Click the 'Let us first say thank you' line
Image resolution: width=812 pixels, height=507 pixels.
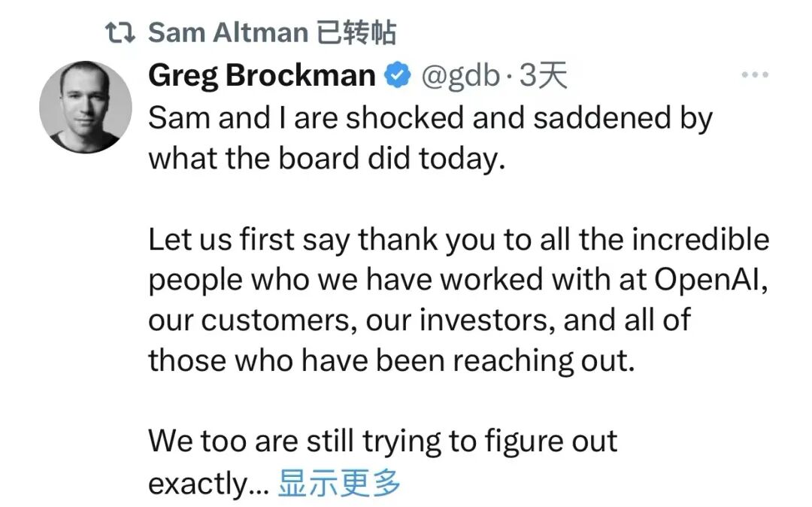tap(459, 240)
